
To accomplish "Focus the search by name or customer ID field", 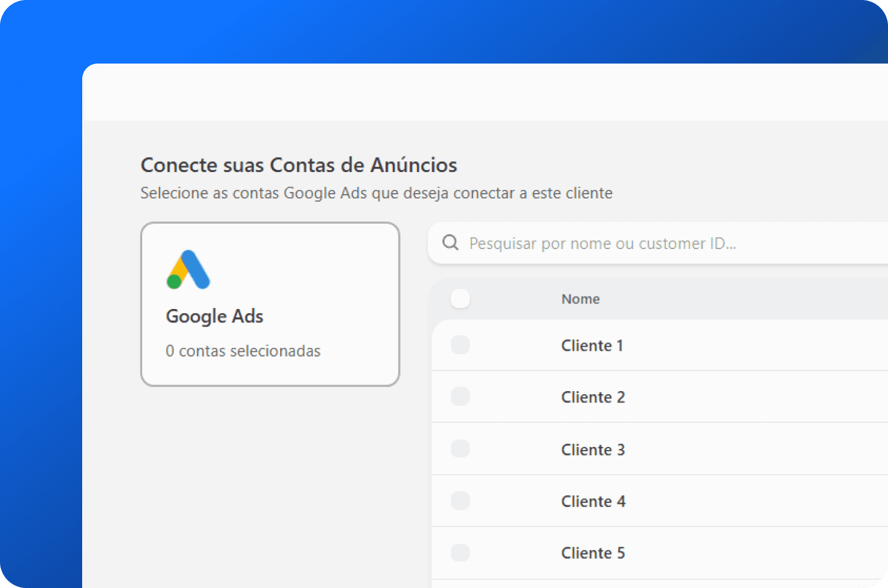I will pos(657,243).
